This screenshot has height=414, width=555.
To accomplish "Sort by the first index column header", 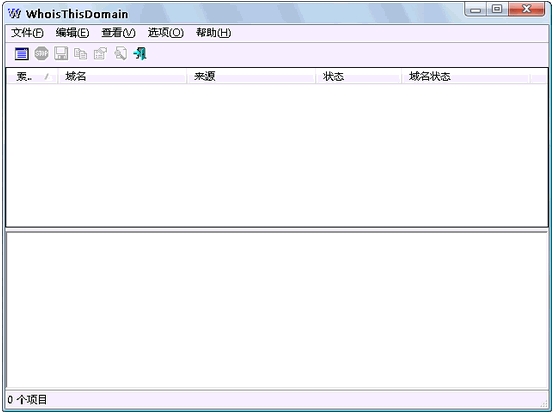I will 32,76.
